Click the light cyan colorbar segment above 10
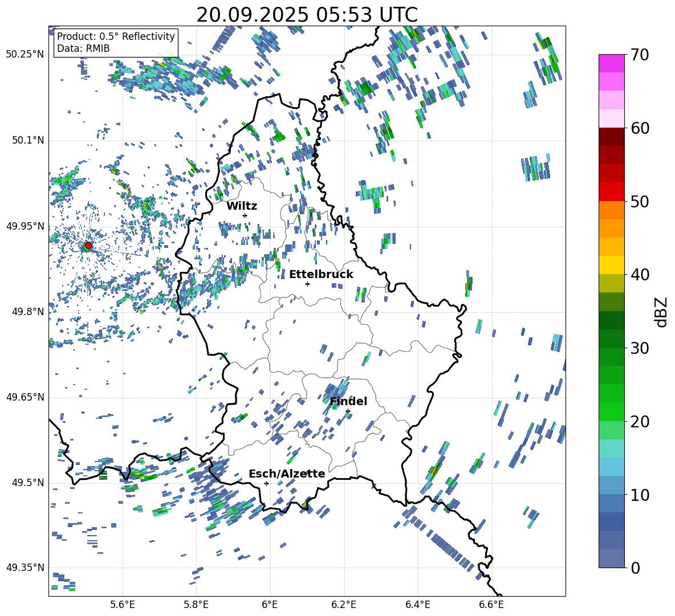The height and width of the screenshot is (616, 675). (x=611, y=466)
